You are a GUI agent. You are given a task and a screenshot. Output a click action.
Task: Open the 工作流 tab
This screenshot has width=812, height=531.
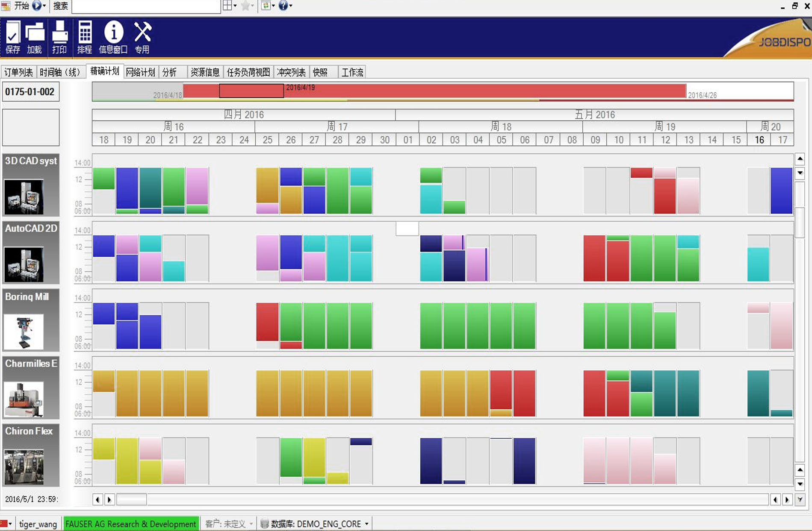coord(352,72)
